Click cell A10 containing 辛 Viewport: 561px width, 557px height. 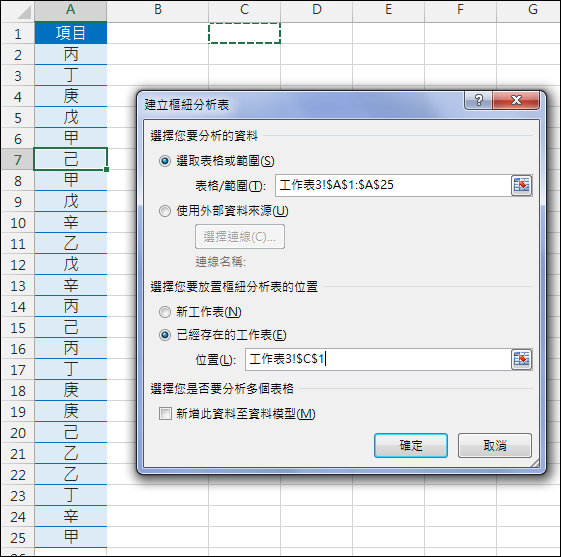(x=70, y=223)
